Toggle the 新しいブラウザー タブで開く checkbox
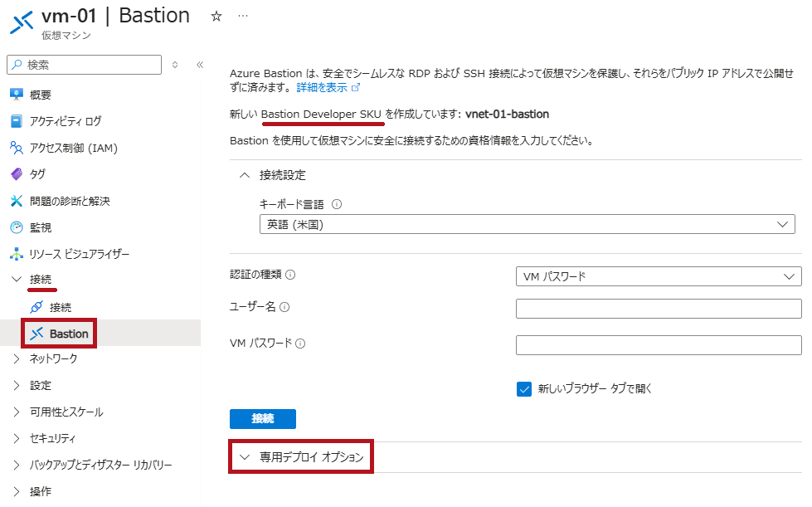The width and height of the screenshot is (812, 507). [524, 389]
